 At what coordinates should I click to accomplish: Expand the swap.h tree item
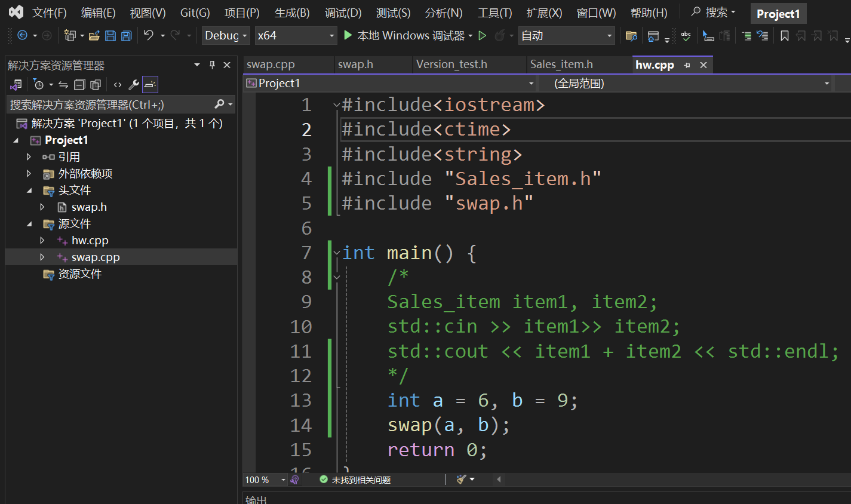(42, 207)
